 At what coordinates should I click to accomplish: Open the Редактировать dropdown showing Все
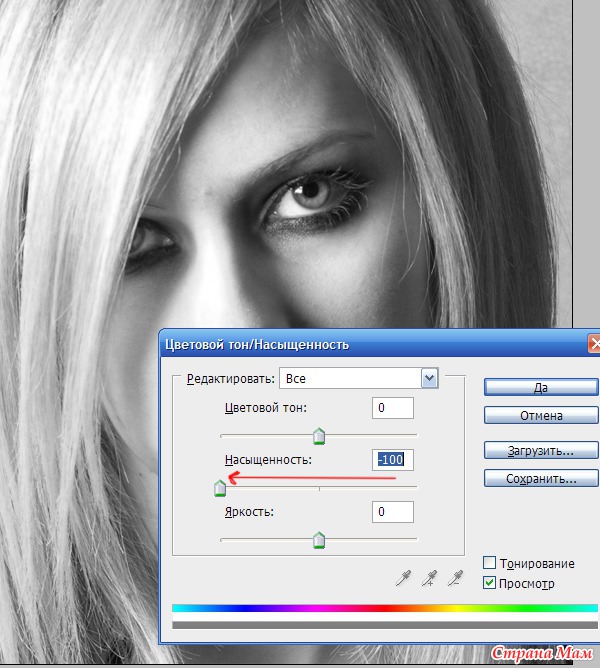[359, 378]
